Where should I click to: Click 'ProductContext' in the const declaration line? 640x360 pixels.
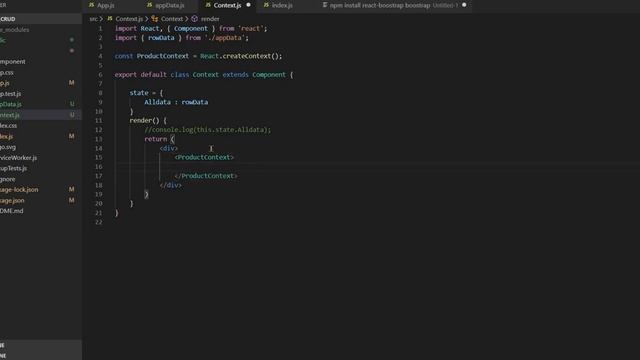coord(162,56)
